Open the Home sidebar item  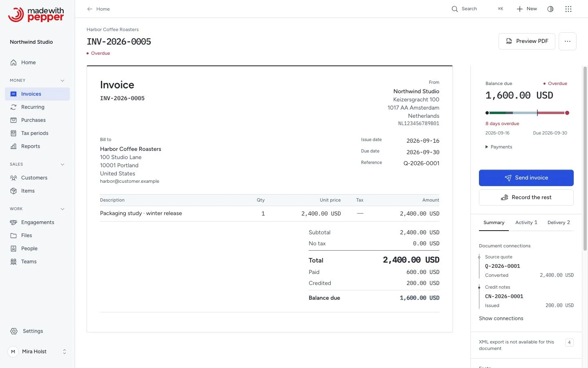click(37, 63)
